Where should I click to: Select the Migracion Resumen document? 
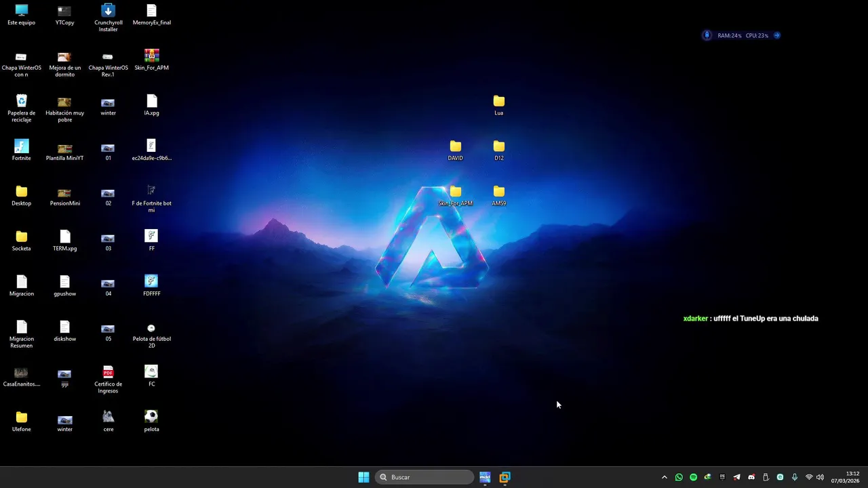(x=22, y=334)
